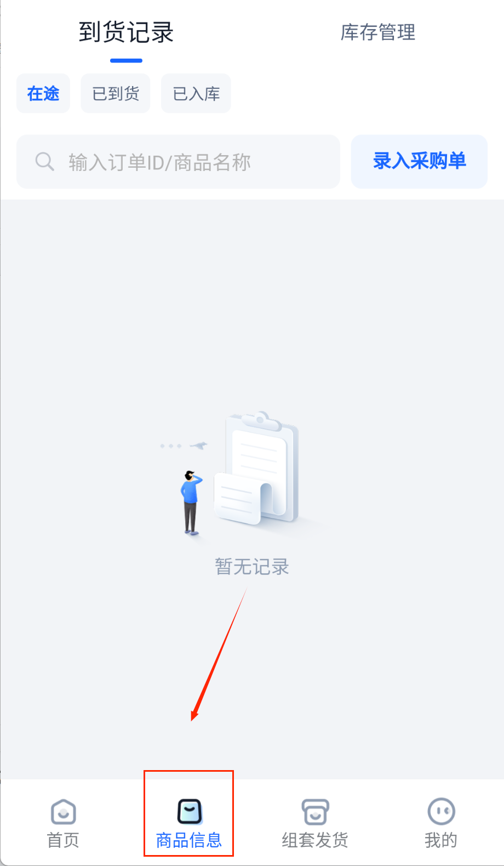Click the clipboard illustration in empty state

(257, 469)
